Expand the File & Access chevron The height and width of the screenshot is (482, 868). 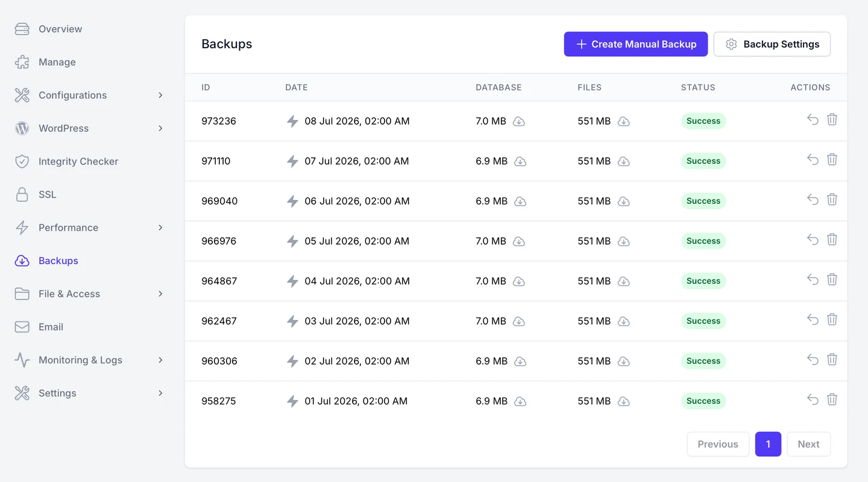point(160,294)
